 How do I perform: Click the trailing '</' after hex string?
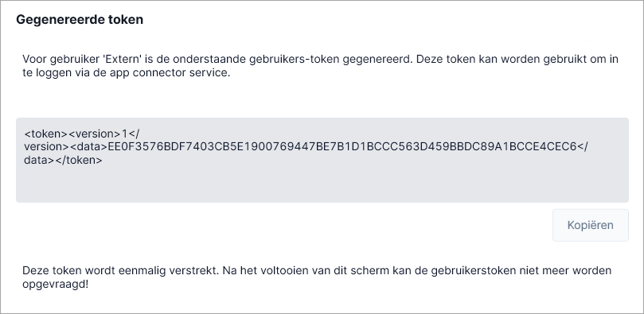tap(583, 147)
